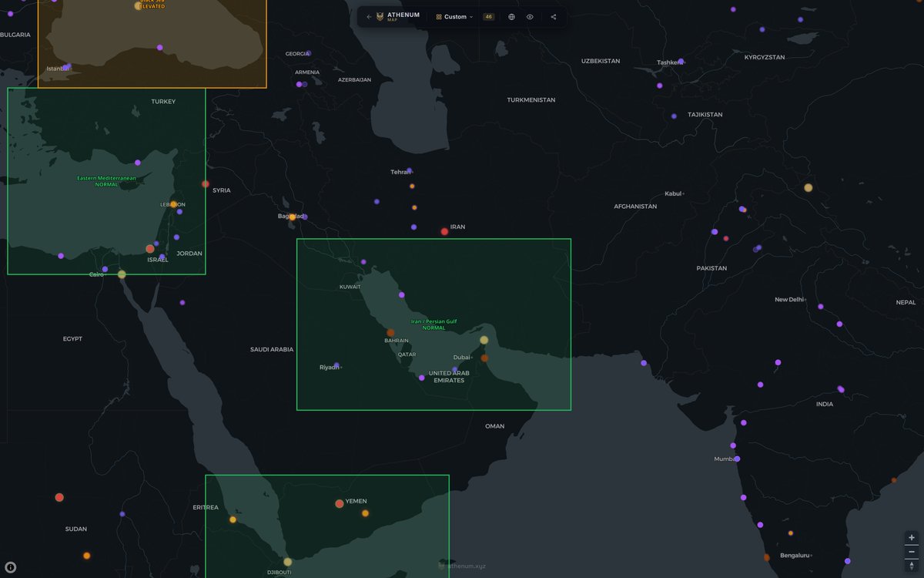Click the TURKMENISTAN country label
The height and width of the screenshot is (578, 924).
[531, 100]
